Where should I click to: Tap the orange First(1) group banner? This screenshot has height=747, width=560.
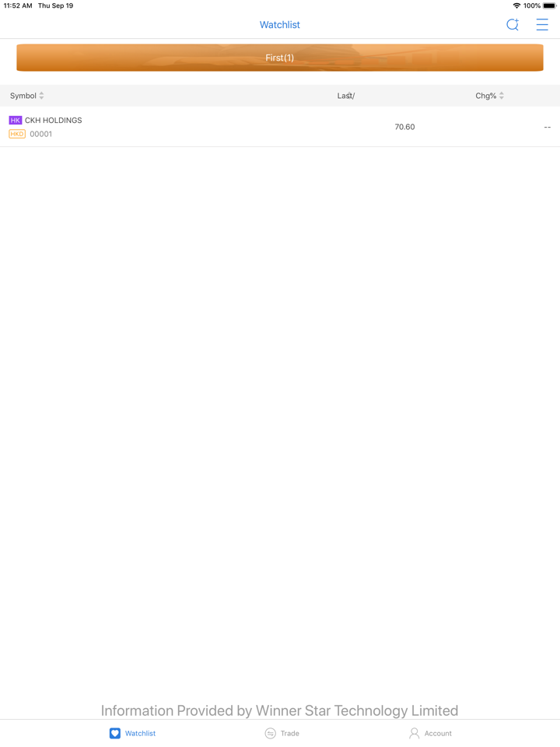coord(280,58)
